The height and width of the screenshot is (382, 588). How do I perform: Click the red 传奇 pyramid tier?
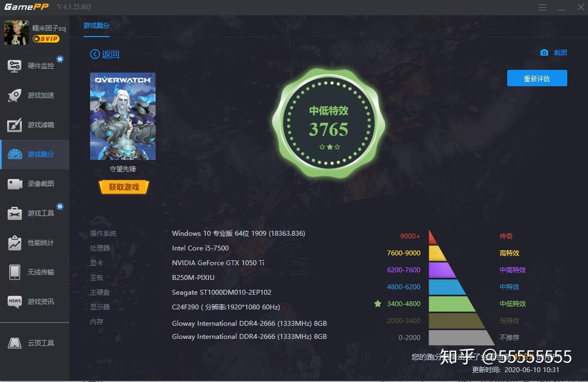[432, 237]
